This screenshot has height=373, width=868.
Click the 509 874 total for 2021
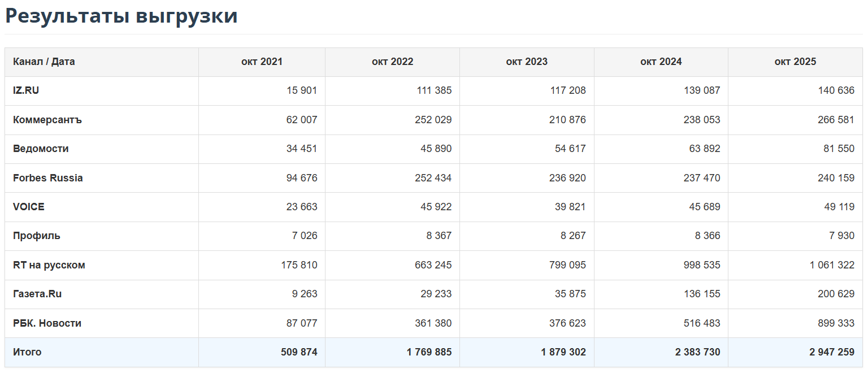pos(299,352)
